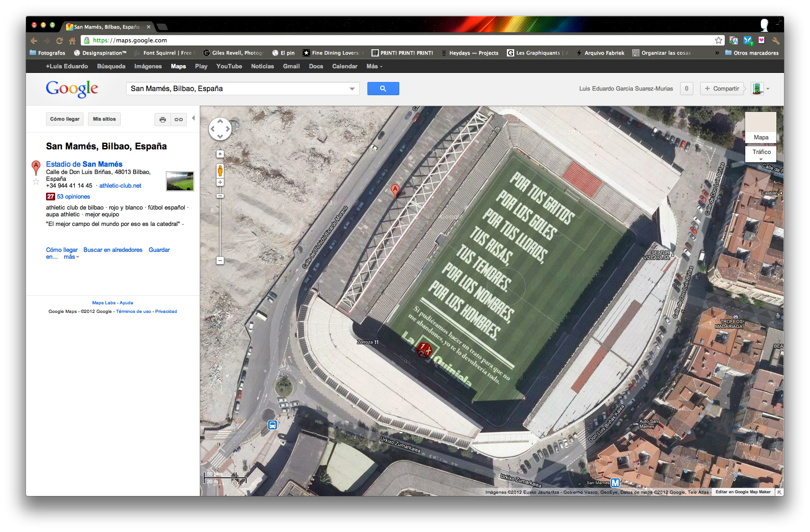Screen dimensions: 810x532
Task: Click the notifications counter showing 0
Action: tap(686, 88)
